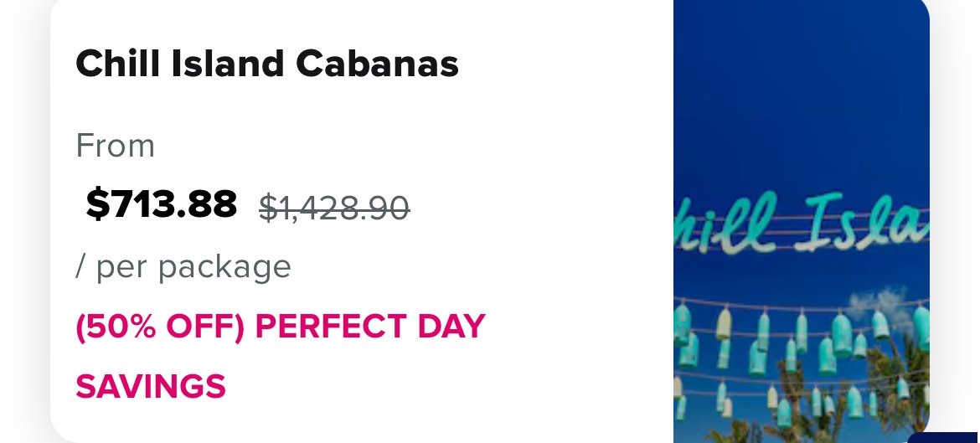Click the Chill Island sign photo thumbnail
Image resolution: width=980 pixels, height=443 pixels.
point(802,221)
